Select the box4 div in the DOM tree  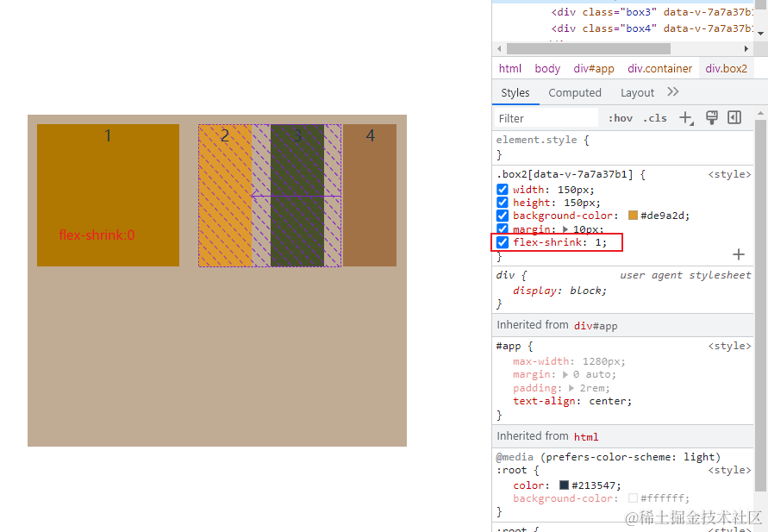(652, 28)
